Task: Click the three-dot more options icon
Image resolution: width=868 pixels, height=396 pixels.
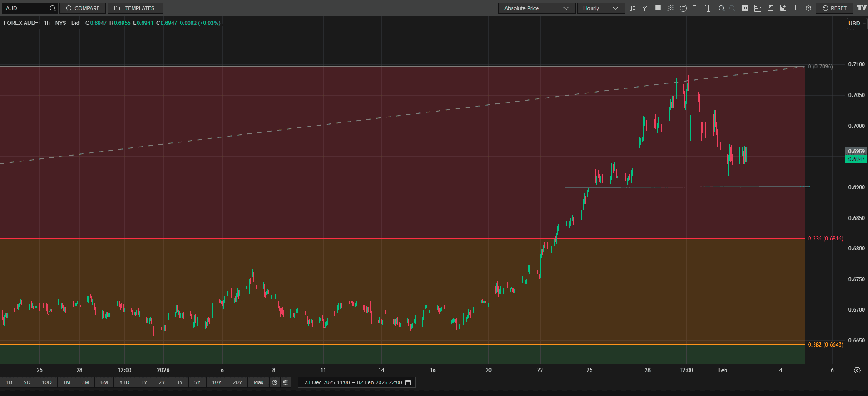Action: [x=795, y=8]
